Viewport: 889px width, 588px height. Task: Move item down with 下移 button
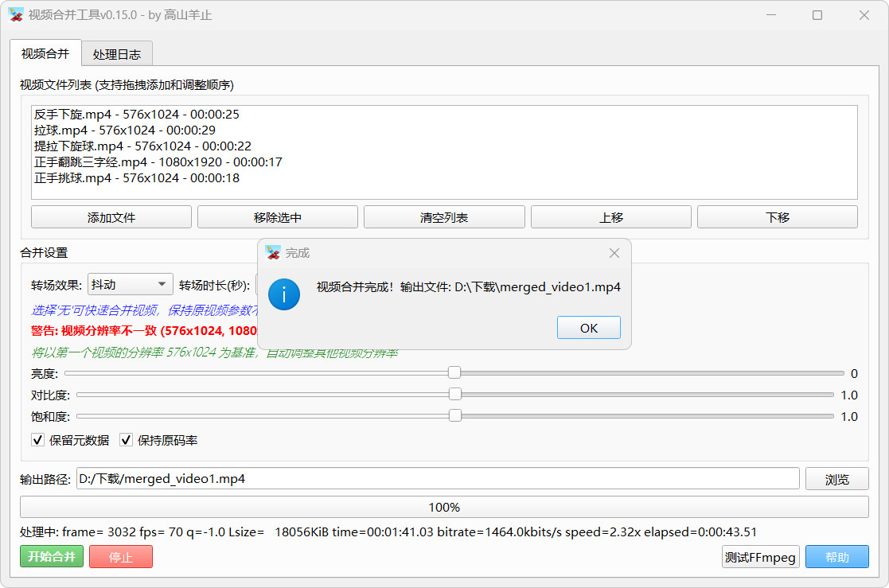[x=778, y=217]
